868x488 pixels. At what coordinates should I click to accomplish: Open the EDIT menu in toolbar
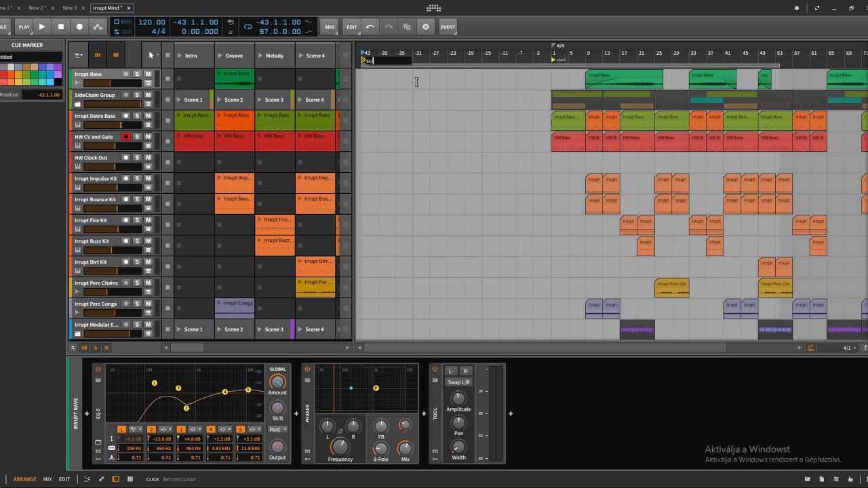pos(351,27)
